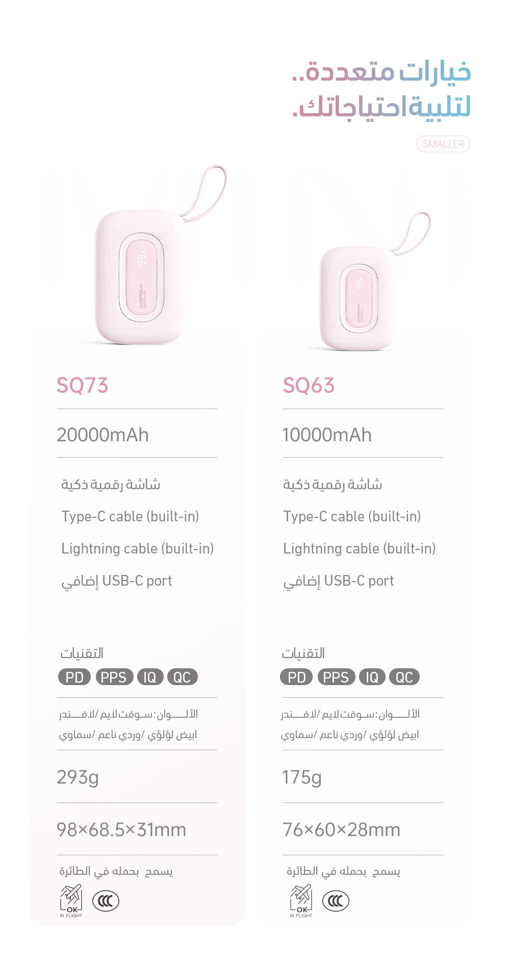Click the SQ73 airplane OK in-flight icon

pyautogui.click(x=71, y=901)
